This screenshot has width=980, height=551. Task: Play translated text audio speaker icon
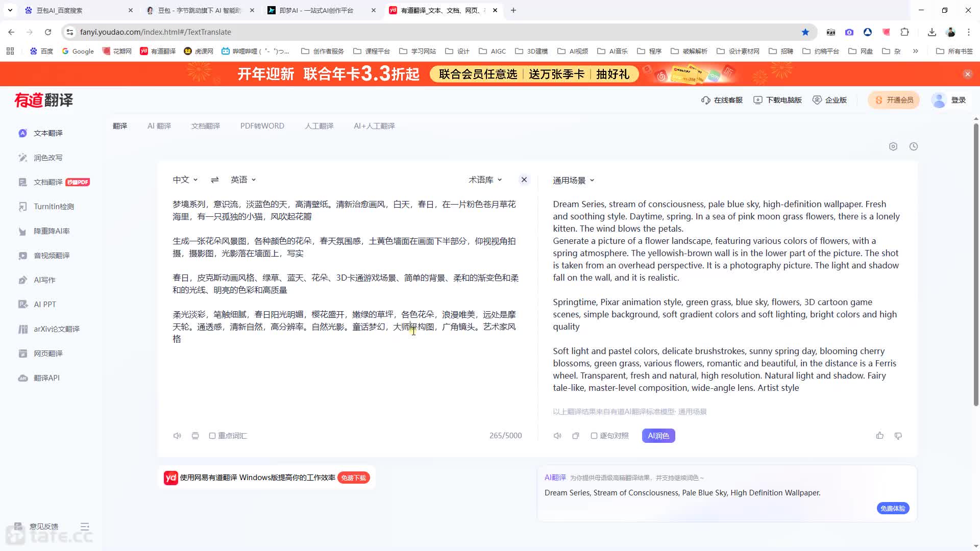tap(557, 436)
